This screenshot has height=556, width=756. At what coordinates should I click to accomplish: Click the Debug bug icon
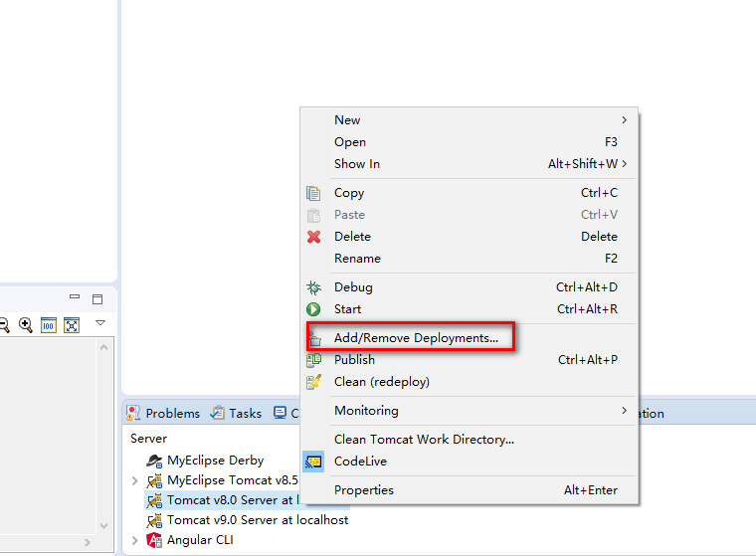313,287
